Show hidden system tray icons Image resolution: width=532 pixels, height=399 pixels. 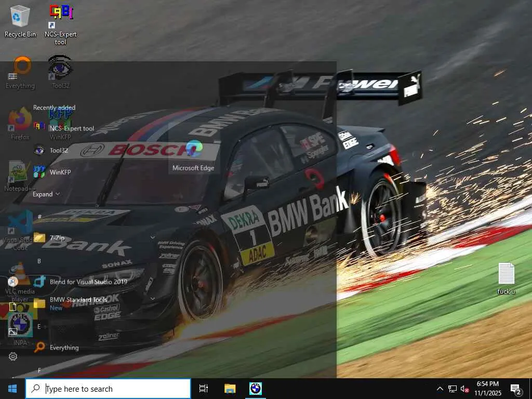[440, 389]
